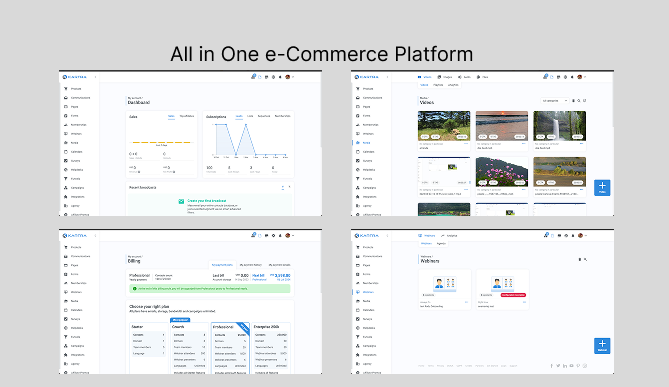Viewport: 669px width, 387px height.
Task: Switch to Files tab in top media bar
Action: (483, 77)
